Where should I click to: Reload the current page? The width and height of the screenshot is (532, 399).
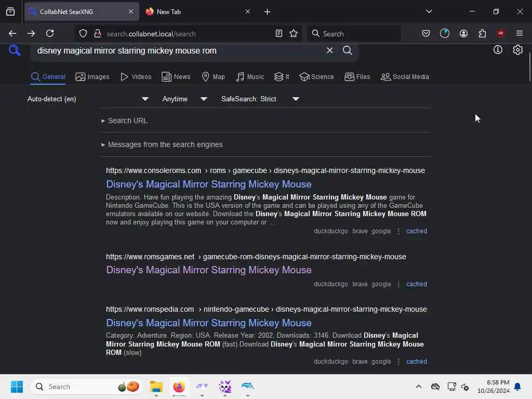tap(50, 33)
